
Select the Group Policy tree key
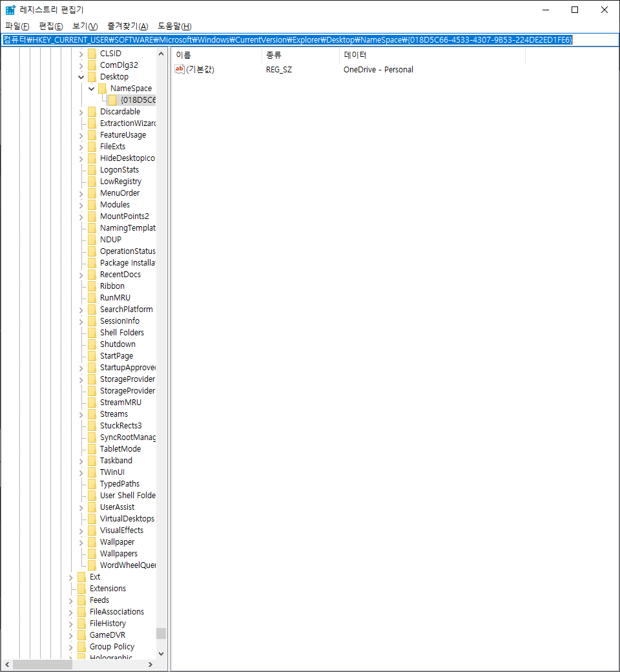tap(112, 647)
